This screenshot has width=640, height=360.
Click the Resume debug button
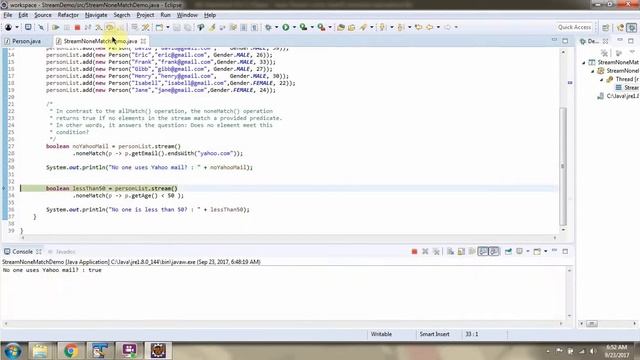(56, 27)
